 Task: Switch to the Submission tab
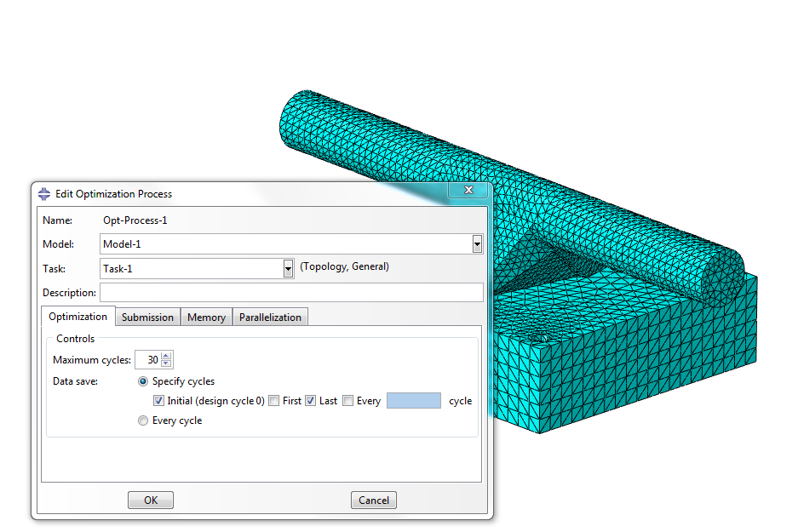click(147, 316)
